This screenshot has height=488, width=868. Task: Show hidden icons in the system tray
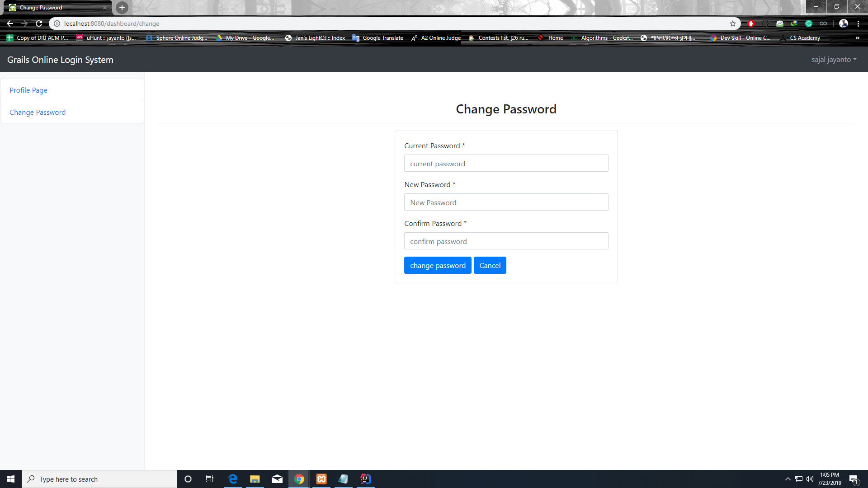point(787,479)
